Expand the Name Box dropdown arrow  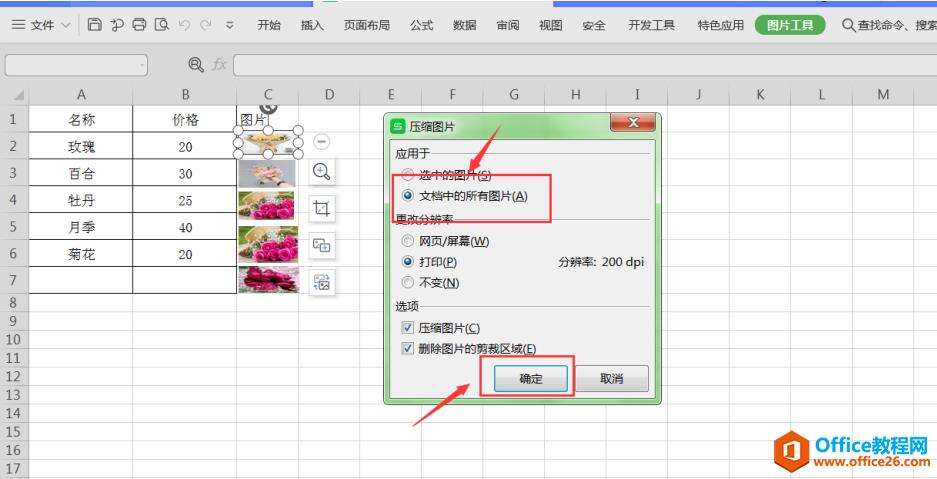(142, 65)
